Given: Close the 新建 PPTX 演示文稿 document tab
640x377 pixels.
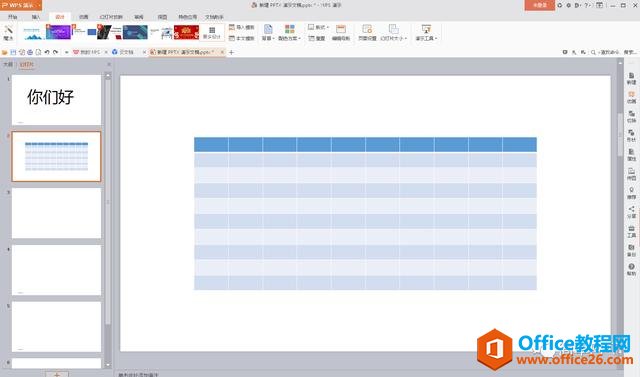Looking at the screenshot, I should coord(222,52).
